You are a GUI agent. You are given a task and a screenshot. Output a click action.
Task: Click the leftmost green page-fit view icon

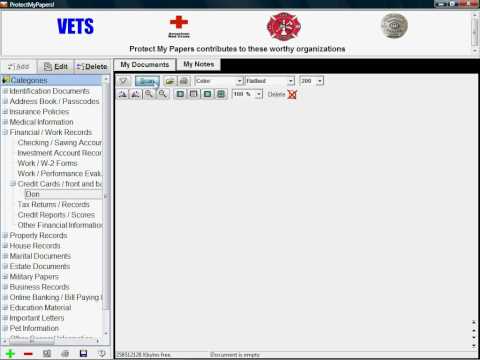click(180, 94)
